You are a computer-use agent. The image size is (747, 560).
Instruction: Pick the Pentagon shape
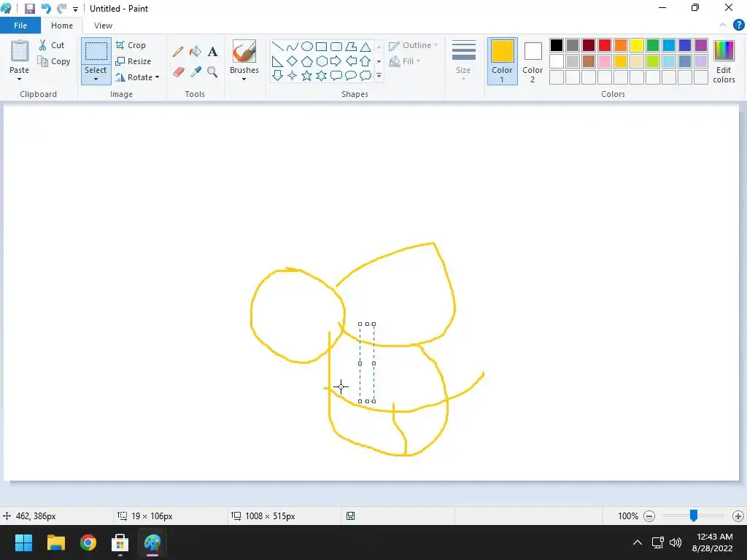307,61
